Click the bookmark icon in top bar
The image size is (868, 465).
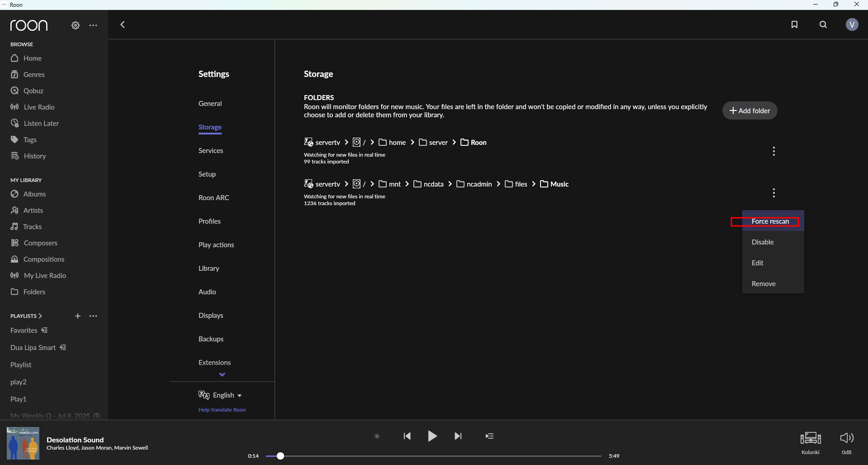tap(794, 24)
